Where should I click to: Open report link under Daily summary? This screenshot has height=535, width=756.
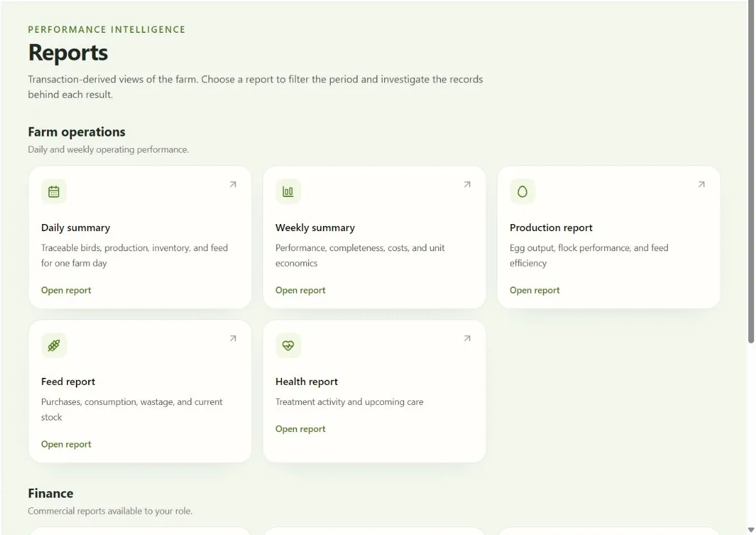click(x=66, y=290)
